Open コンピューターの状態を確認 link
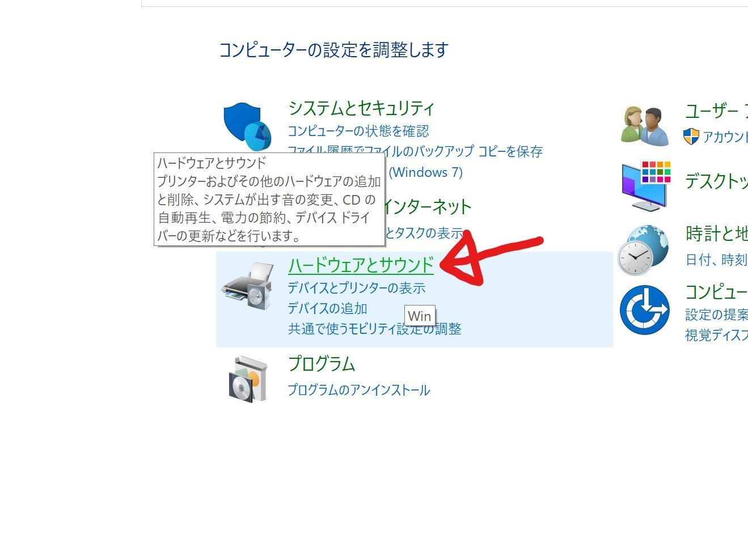The height and width of the screenshot is (560, 748). click(x=358, y=131)
